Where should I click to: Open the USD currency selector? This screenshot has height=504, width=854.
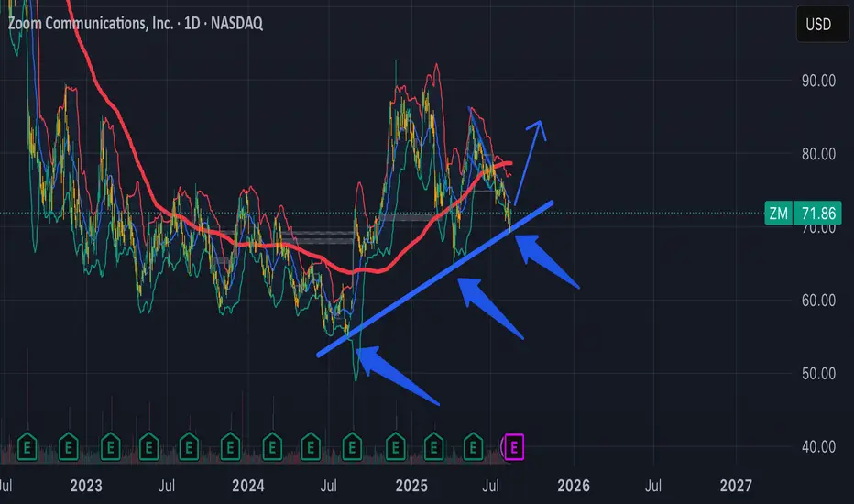pos(823,24)
